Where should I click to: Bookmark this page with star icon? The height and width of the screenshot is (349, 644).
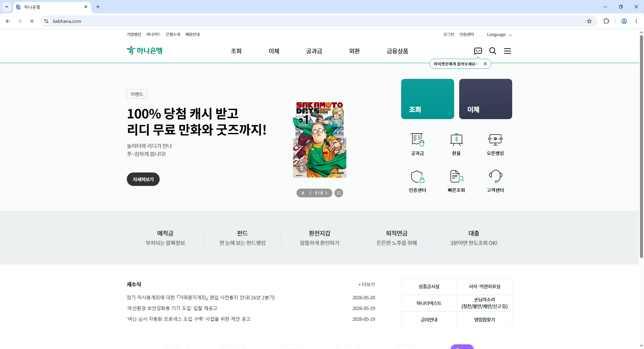pyautogui.click(x=589, y=21)
